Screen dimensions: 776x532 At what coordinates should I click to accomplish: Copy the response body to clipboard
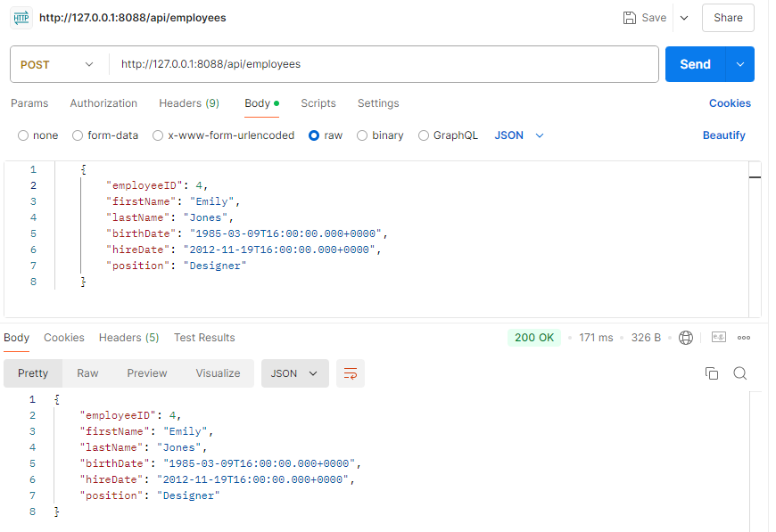point(712,373)
